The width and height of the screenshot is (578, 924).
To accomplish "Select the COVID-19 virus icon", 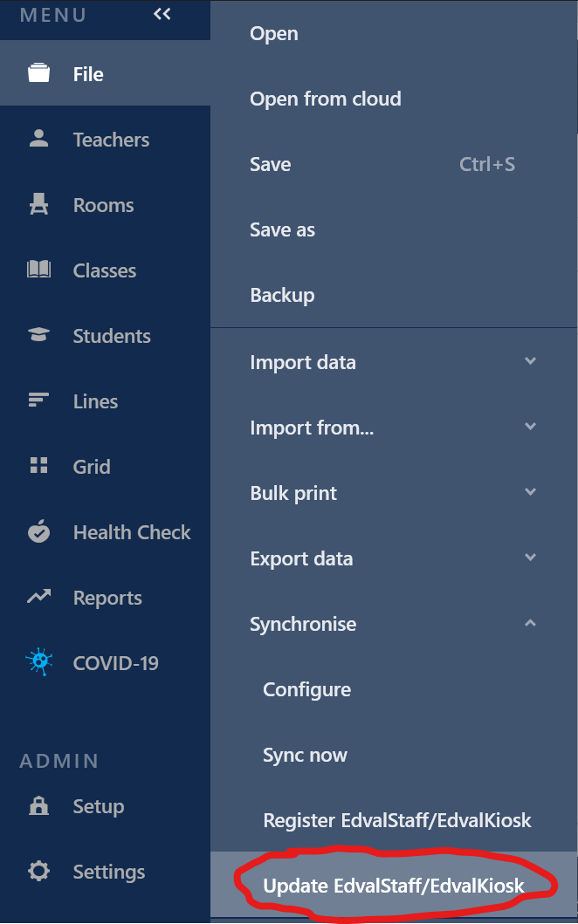I will pos(38,662).
